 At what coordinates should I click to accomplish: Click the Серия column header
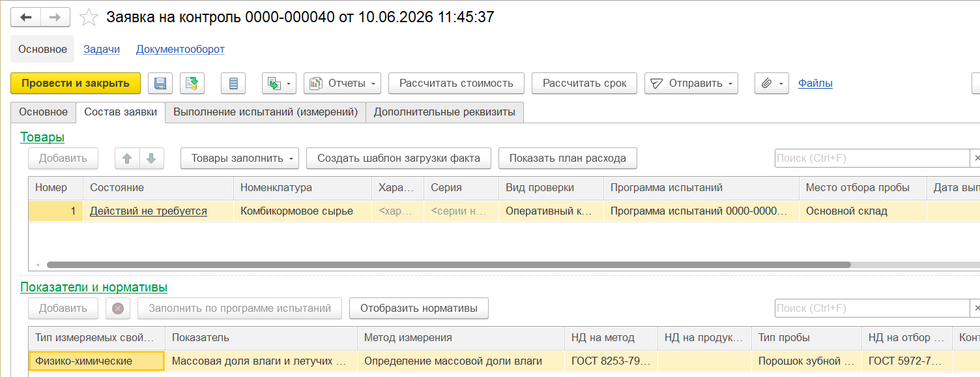(x=461, y=188)
